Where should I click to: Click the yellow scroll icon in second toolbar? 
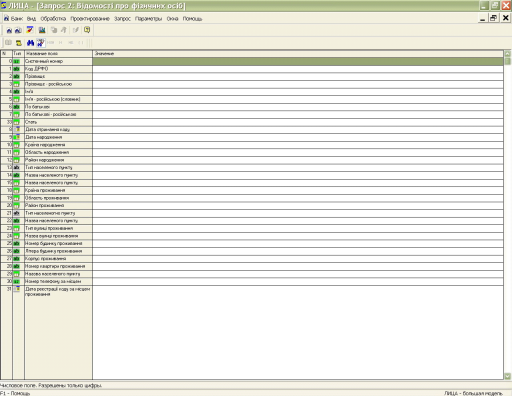[x=19, y=43]
